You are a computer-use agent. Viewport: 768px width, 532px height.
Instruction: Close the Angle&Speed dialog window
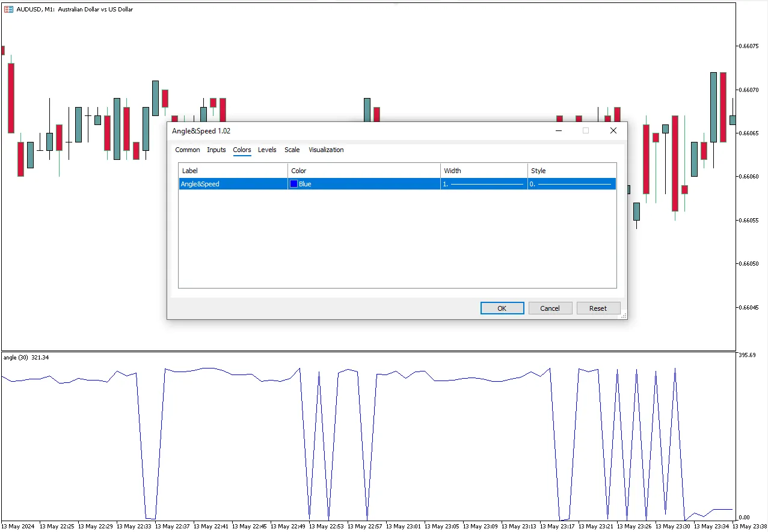[613, 130]
